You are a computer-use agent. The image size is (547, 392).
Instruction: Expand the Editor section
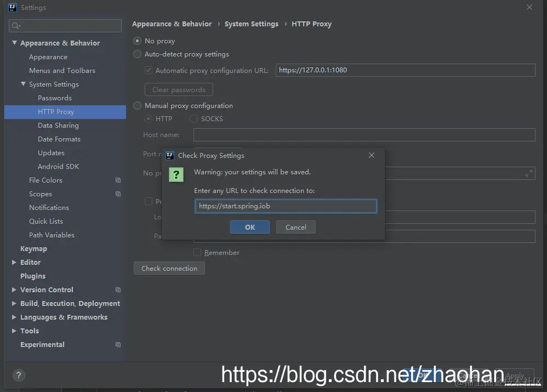(14, 262)
